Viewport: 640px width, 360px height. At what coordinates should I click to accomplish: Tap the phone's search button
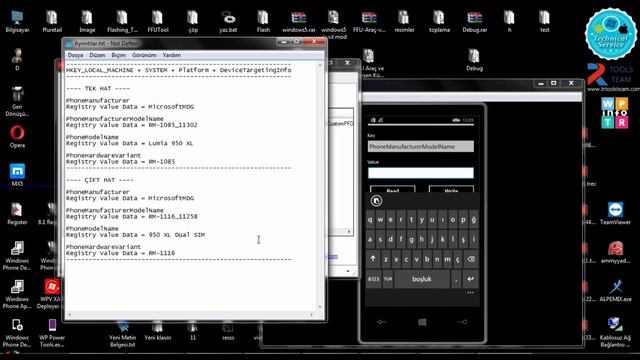click(x=462, y=322)
